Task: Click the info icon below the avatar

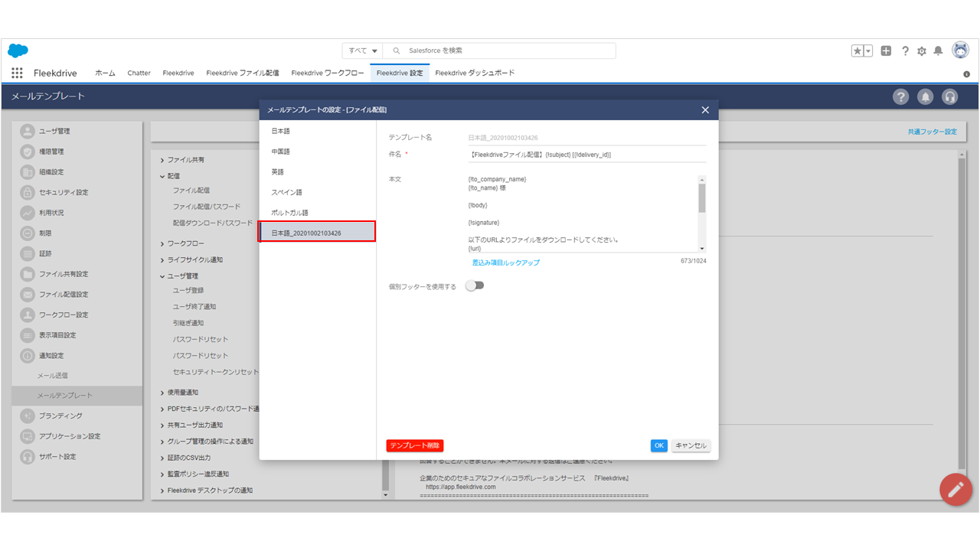Action: (966, 74)
